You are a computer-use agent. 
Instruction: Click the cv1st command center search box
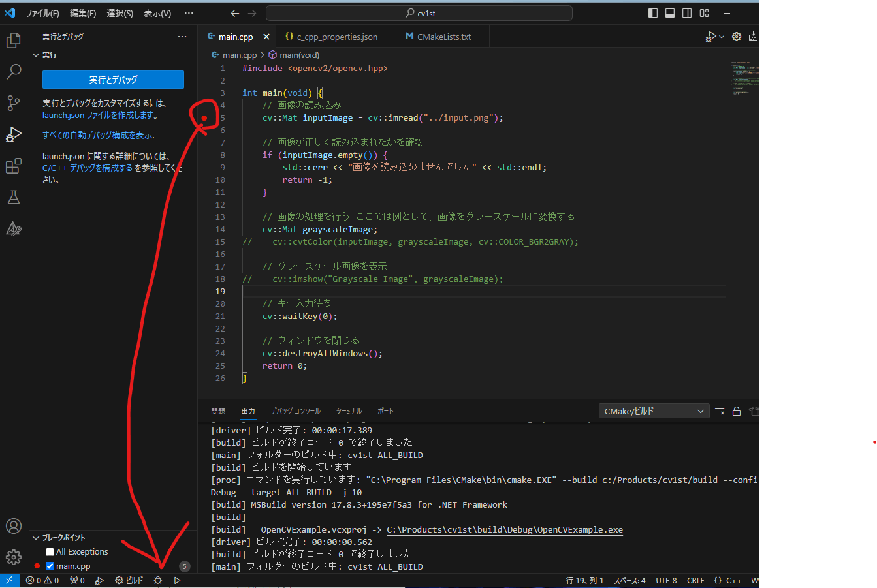(x=419, y=13)
